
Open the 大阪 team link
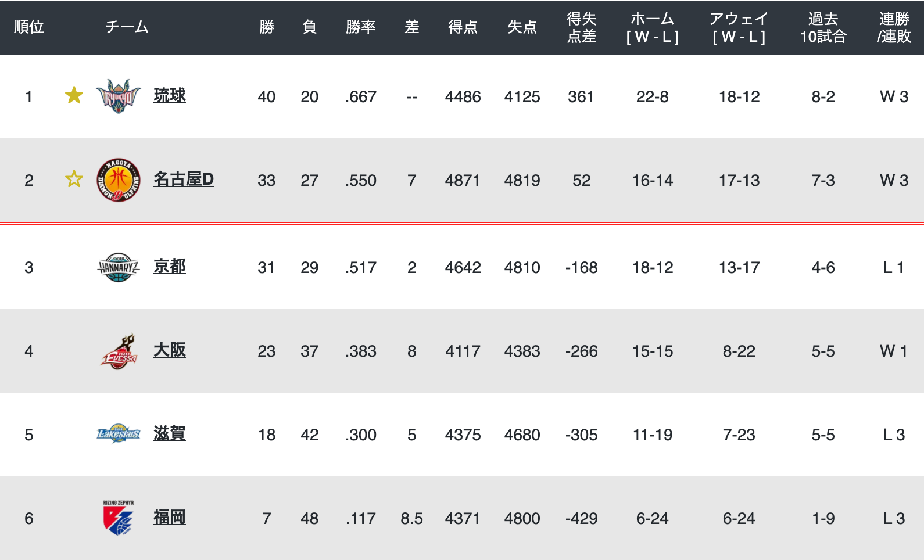pyautogui.click(x=170, y=350)
